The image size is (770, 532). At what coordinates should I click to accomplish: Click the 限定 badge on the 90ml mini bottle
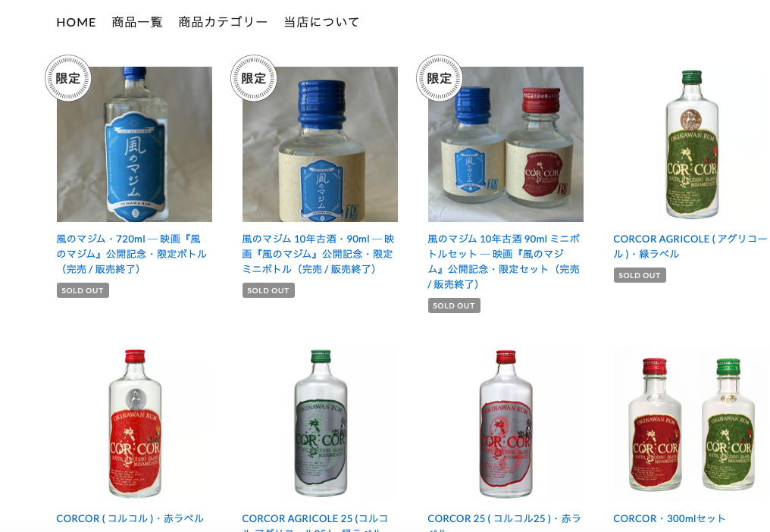[253, 78]
